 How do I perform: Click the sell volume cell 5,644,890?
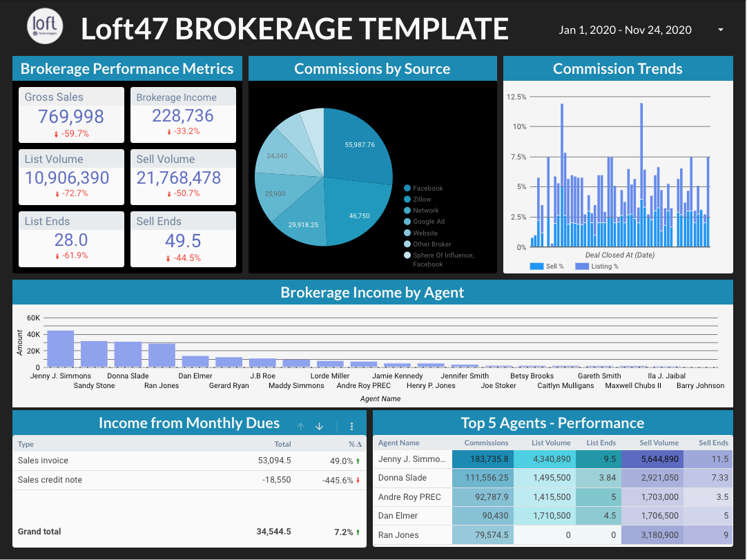tap(652, 459)
